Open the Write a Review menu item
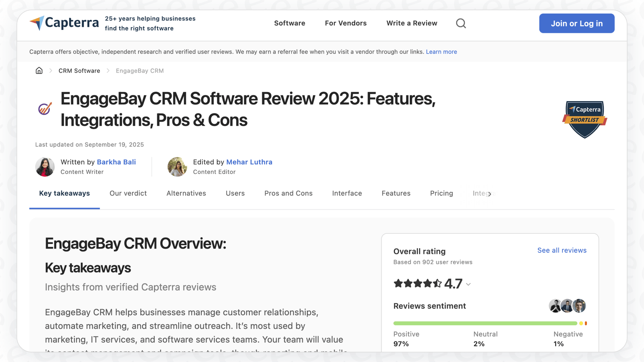644x362 pixels. click(412, 23)
